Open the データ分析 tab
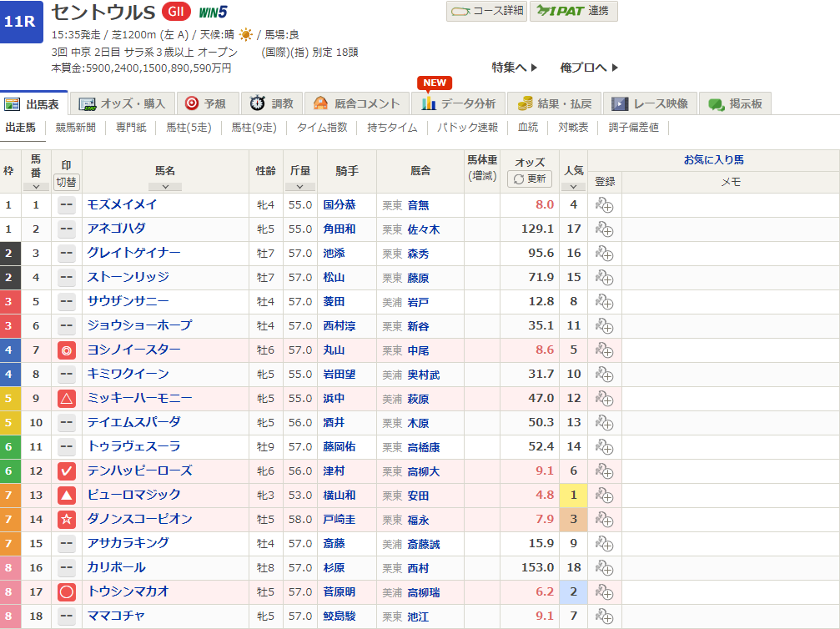This screenshot has width=840, height=629. [459, 104]
